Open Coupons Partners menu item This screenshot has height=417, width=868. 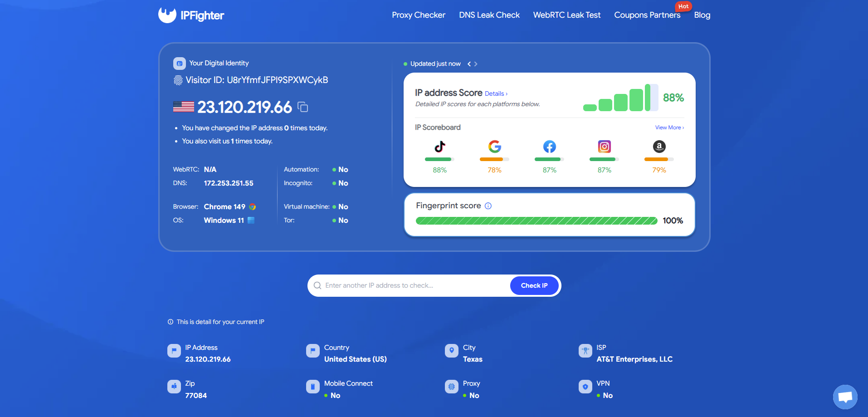coord(647,15)
